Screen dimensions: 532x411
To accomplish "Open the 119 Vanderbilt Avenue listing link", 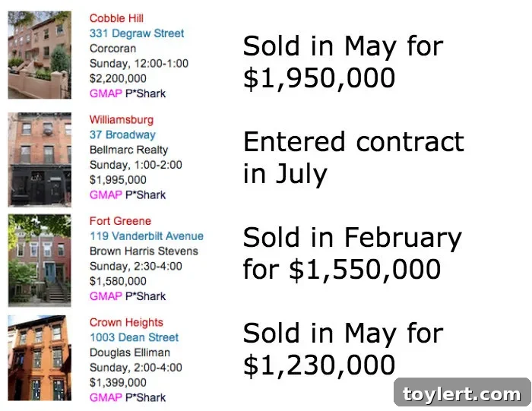I will coord(147,236).
